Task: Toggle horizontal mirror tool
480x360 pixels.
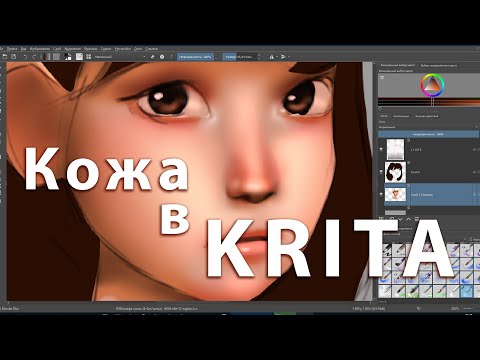Action: (x=272, y=57)
